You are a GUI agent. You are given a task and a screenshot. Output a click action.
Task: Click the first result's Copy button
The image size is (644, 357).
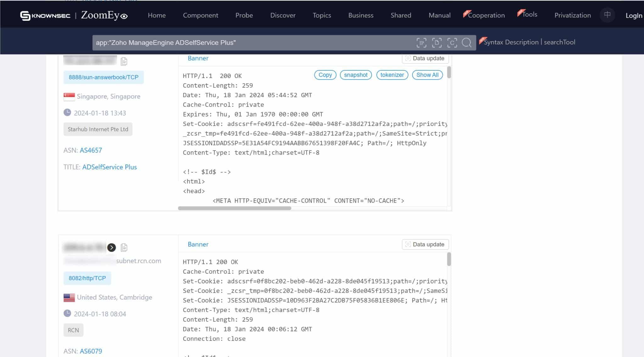coord(325,75)
